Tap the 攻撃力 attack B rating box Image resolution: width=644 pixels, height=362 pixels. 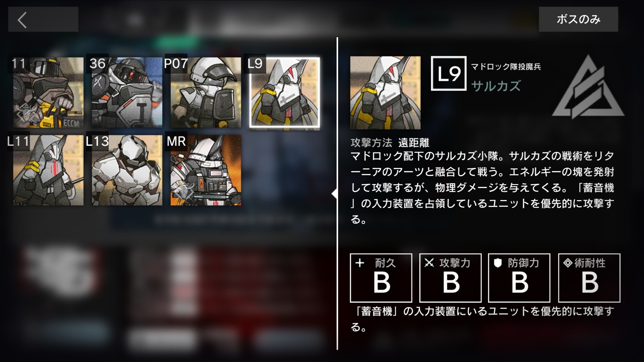[x=450, y=278]
